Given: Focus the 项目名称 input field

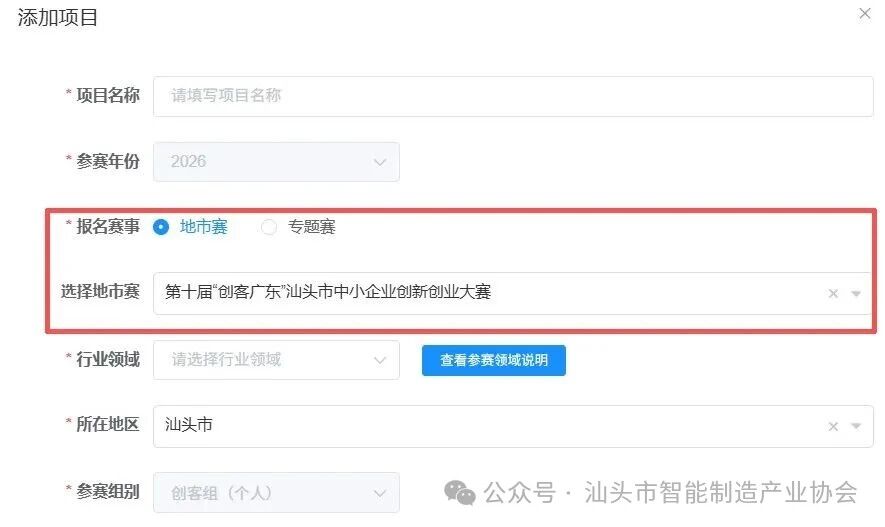Looking at the screenshot, I should pyautogui.click(x=513, y=96).
